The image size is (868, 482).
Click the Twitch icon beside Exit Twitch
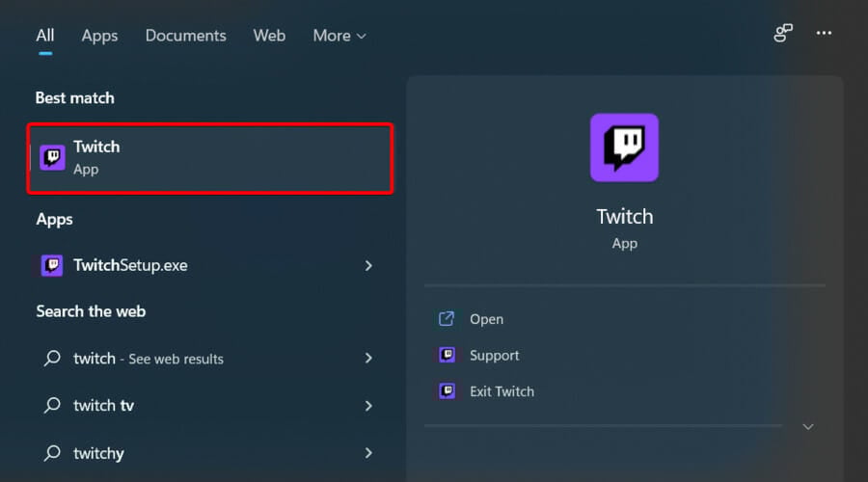pyautogui.click(x=447, y=390)
